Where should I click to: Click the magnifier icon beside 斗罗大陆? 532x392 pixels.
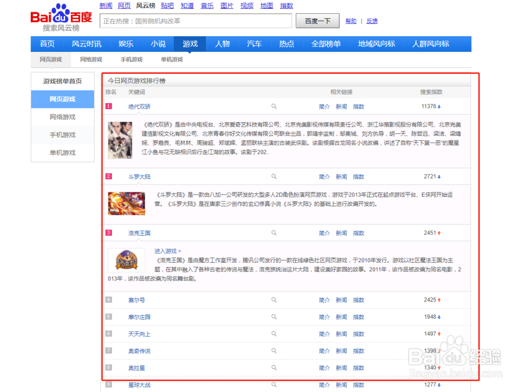pyautogui.click(x=274, y=176)
